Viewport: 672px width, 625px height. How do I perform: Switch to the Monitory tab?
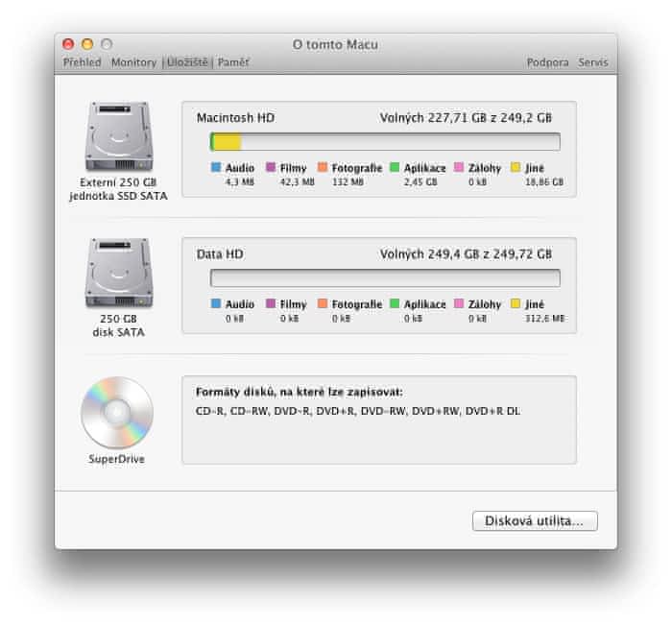click(x=133, y=62)
